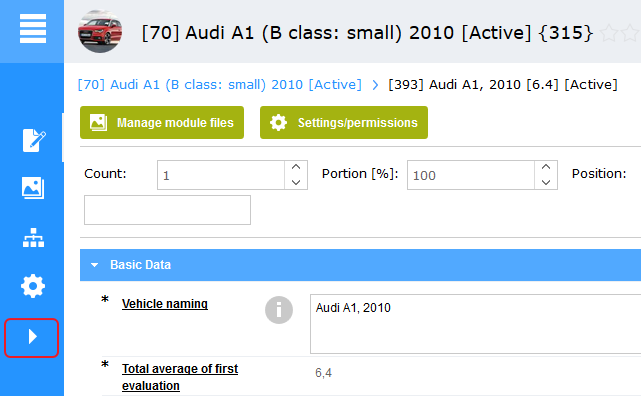Collapse the Basic Data section
Viewport: 641px width, 396px height.
click(x=94, y=265)
